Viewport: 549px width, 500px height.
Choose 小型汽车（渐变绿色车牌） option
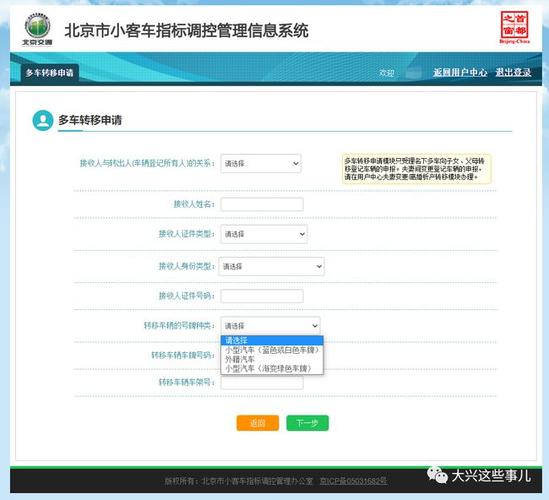[x=272, y=368]
